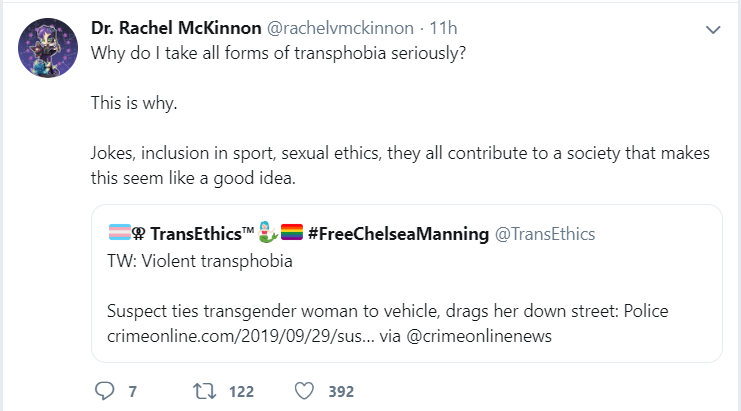The height and width of the screenshot is (411, 741).
Task: Click the like count 392
Action: point(341,392)
